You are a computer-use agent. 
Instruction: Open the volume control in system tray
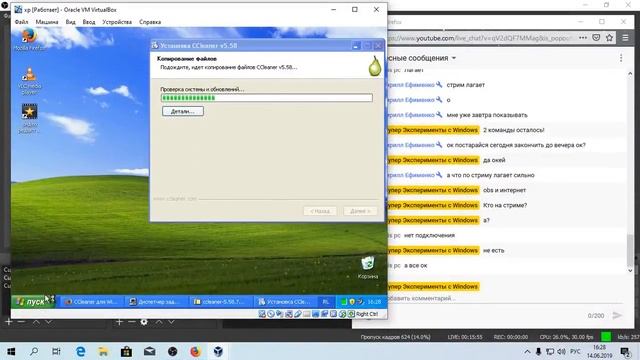562,351
